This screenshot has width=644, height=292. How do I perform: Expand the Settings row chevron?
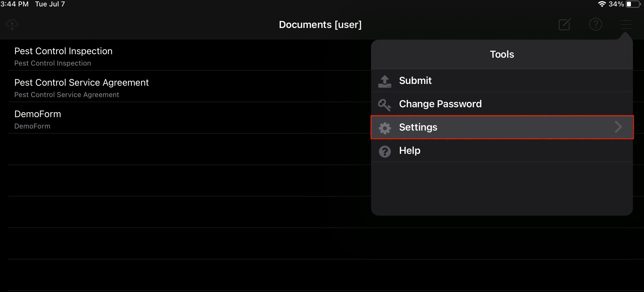click(x=618, y=127)
